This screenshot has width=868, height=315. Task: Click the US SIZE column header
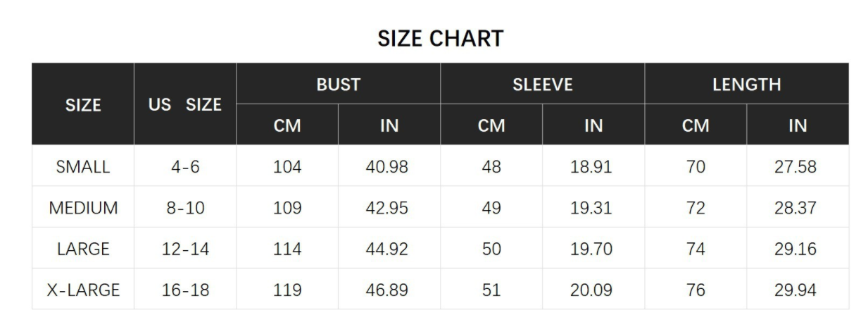point(185,105)
